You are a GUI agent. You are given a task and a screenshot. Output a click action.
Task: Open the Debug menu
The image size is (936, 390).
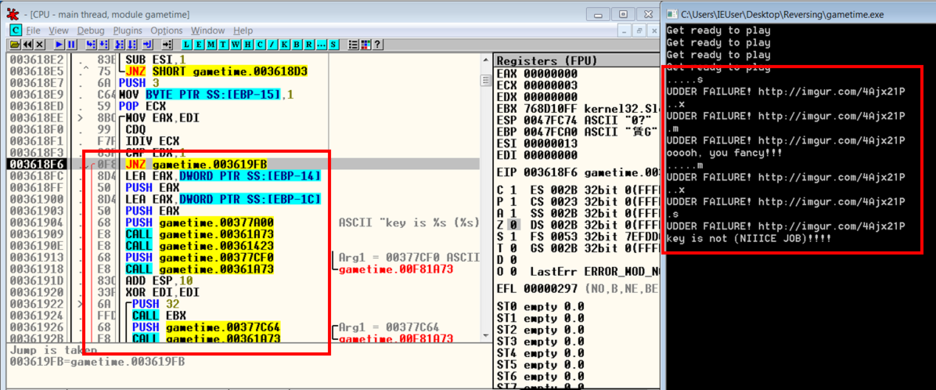[x=91, y=30]
